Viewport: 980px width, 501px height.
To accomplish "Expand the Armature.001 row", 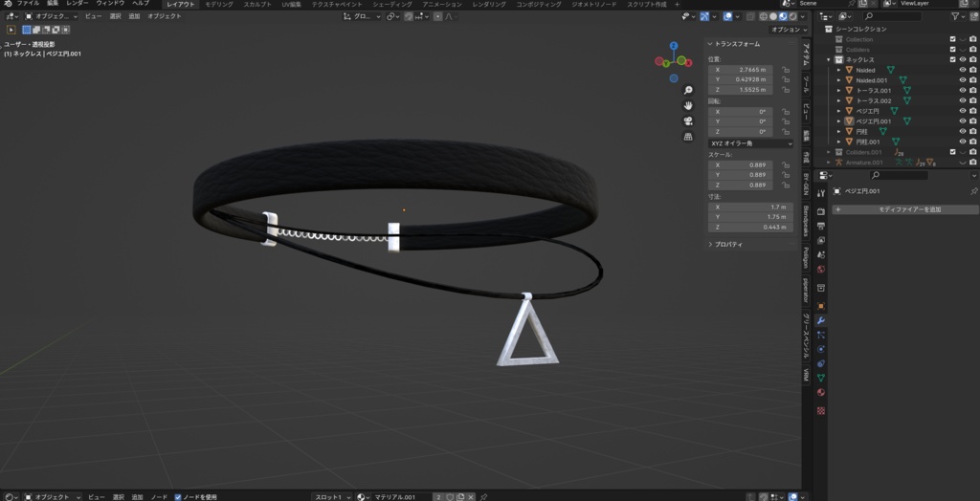I will coord(829,163).
